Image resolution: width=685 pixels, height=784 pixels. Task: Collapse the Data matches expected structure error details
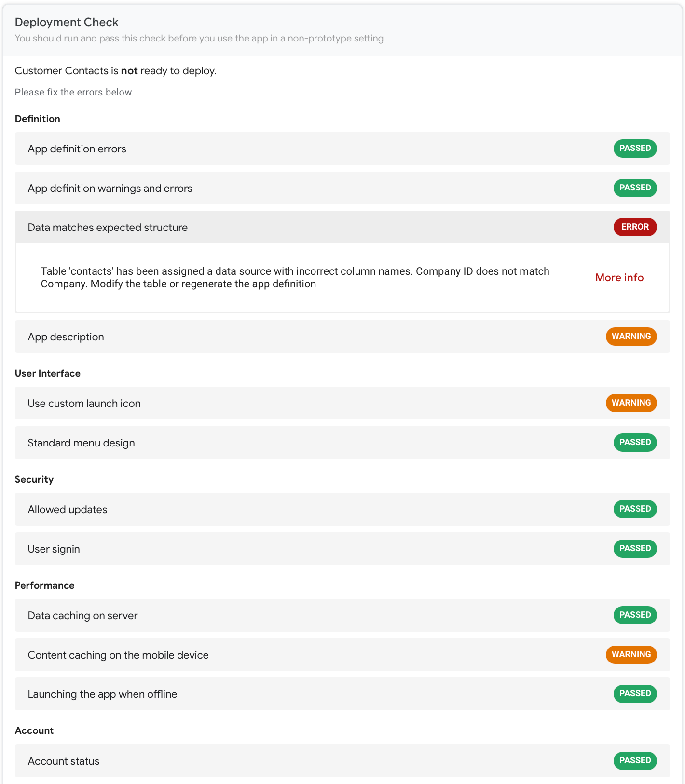338,227
